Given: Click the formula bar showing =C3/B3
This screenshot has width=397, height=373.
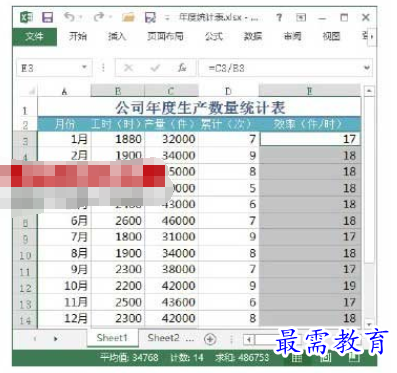Looking at the screenshot, I should [x=280, y=68].
